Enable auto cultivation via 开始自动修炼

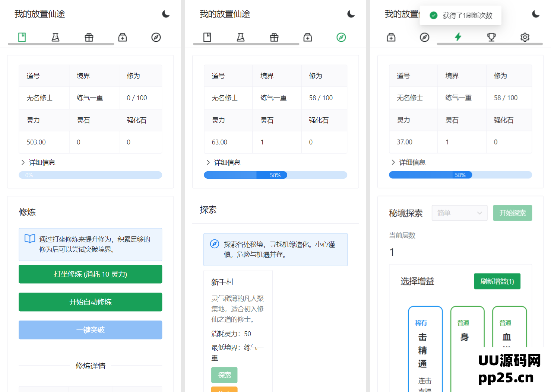(90, 302)
